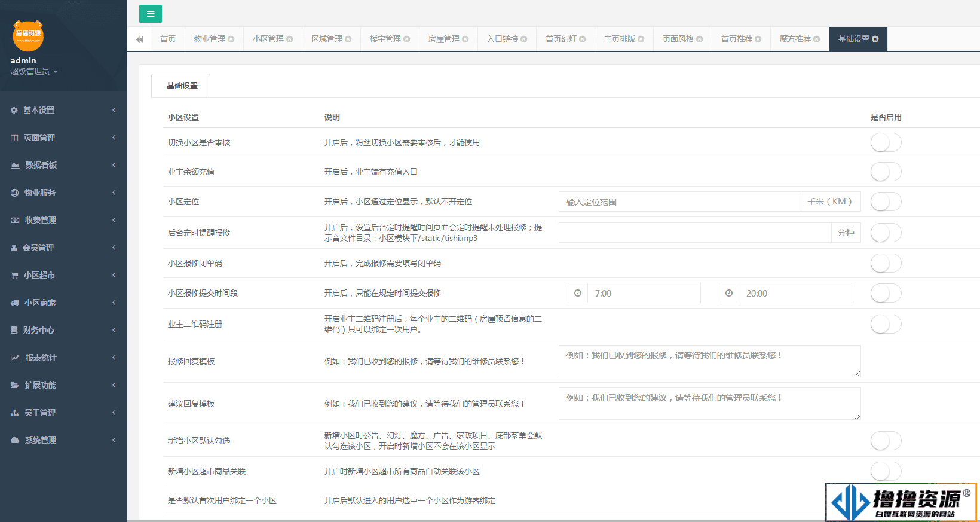980x522 pixels.
Task: Open the 系统管理 sidebar item
Action: click(x=63, y=440)
